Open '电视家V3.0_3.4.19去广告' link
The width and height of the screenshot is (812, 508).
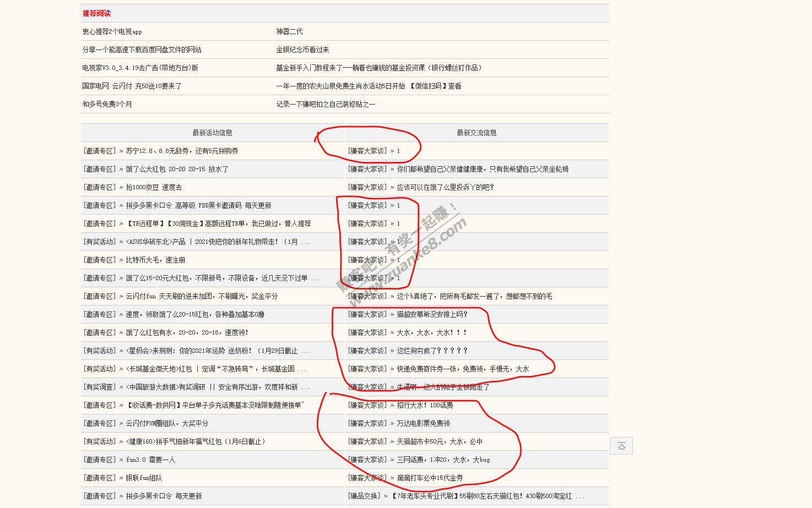140,68
